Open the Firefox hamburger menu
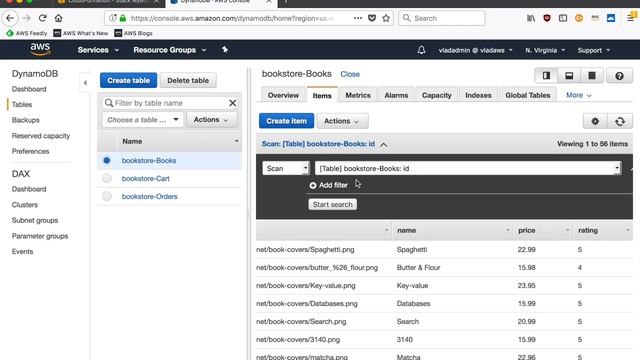640x360 pixels. pos(631,18)
